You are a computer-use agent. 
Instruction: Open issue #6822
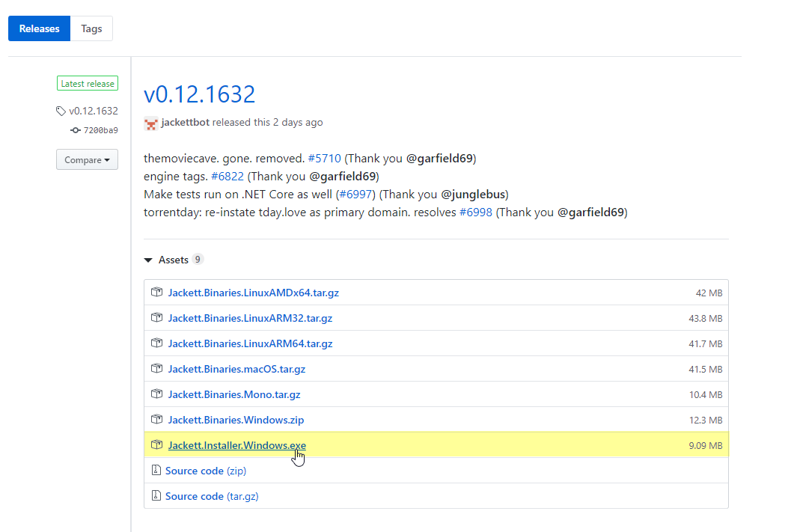[228, 177]
